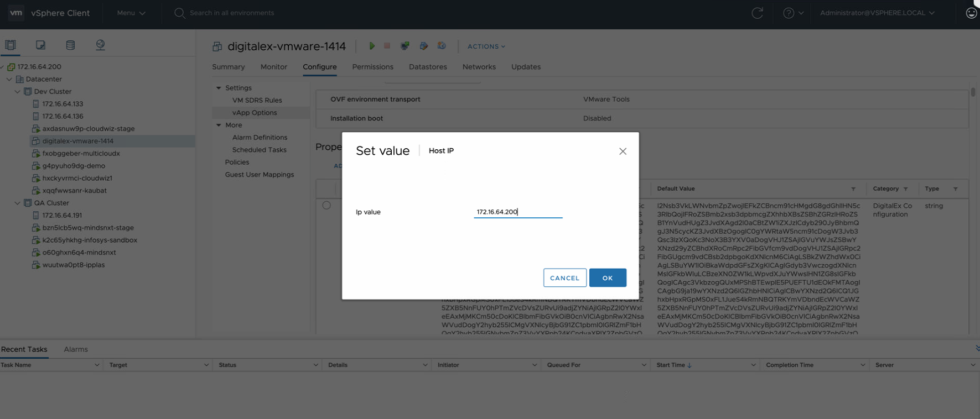Click OK to confirm the IP value
The width and height of the screenshot is (980, 419).
click(x=607, y=278)
